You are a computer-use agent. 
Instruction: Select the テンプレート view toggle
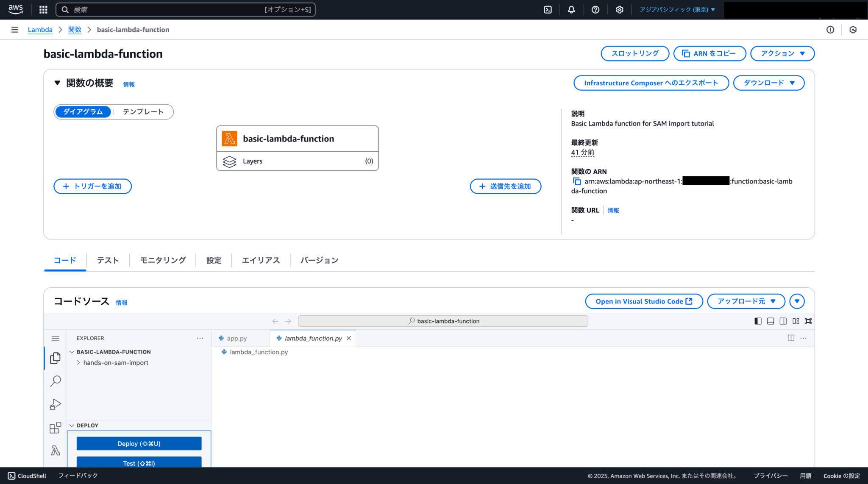[x=143, y=112]
